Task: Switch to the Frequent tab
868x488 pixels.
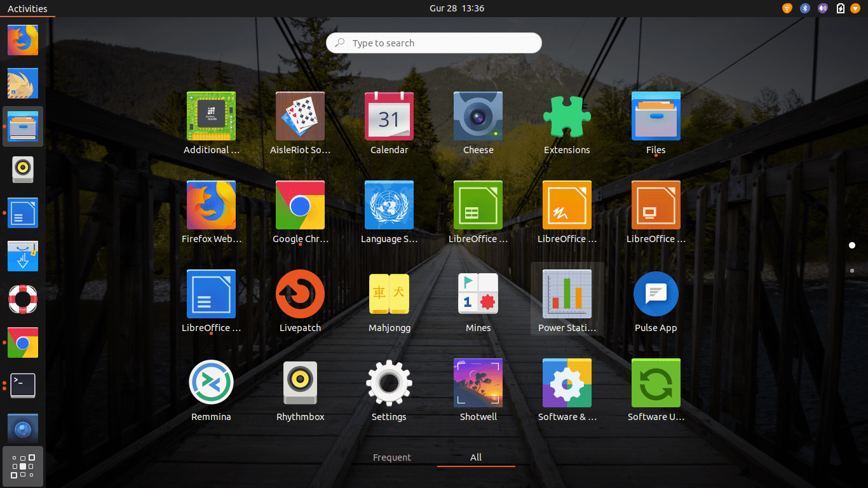Action: click(x=392, y=457)
